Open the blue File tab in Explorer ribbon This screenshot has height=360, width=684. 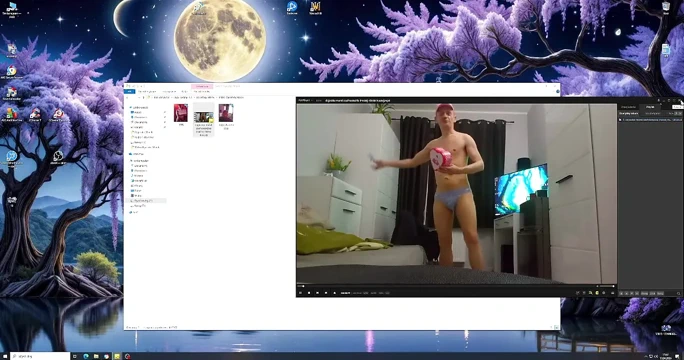click(x=129, y=92)
